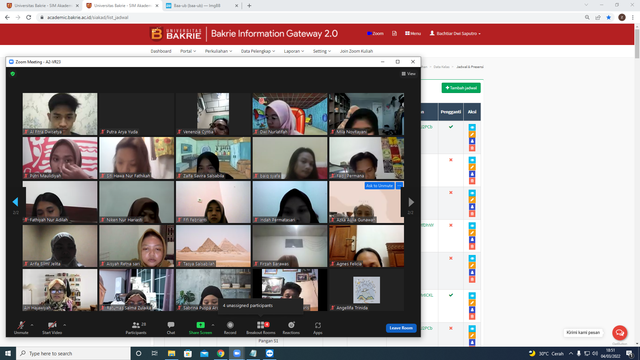Screen dimensions: 640x360
Task: Expand video options caret next to Start Video
Action: click(64, 325)
